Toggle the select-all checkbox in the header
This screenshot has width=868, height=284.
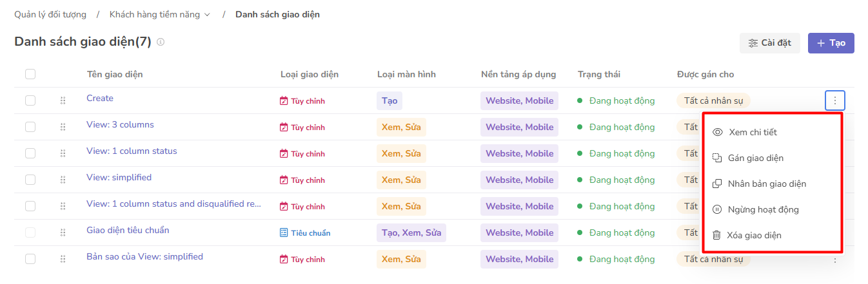(x=30, y=74)
